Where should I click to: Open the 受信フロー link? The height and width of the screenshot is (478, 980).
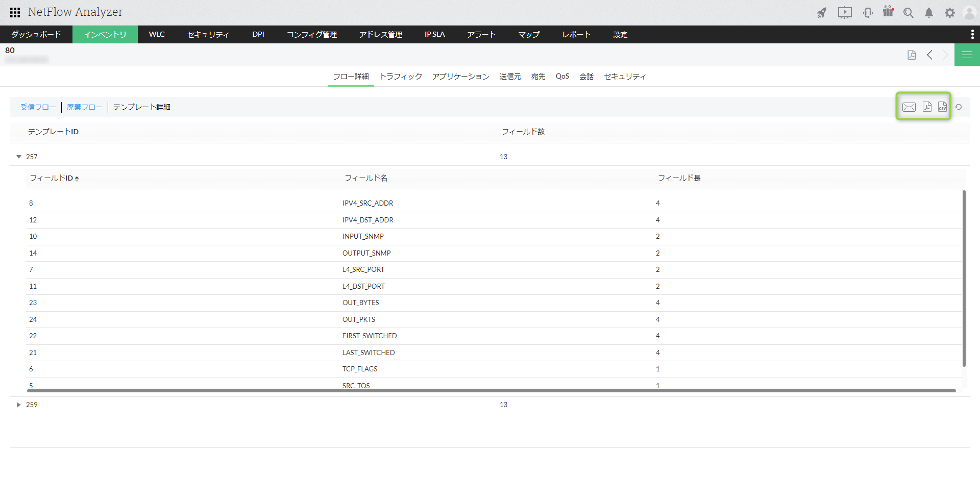pyautogui.click(x=38, y=107)
